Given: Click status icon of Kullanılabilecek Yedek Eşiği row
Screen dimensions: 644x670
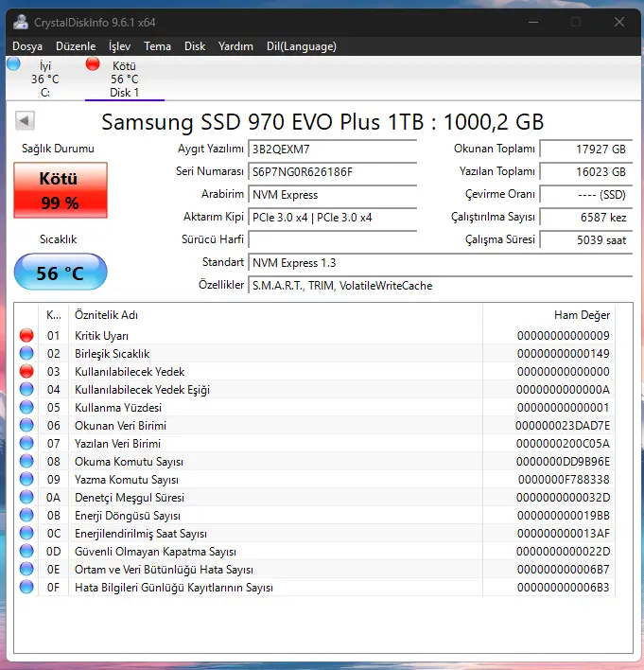Looking at the screenshot, I should [26, 389].
